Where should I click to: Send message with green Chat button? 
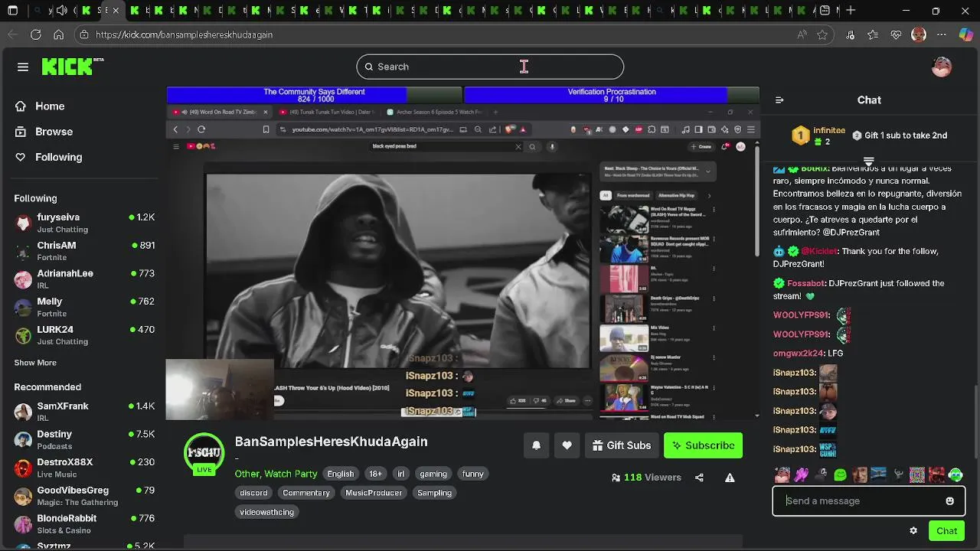point(946,530)
